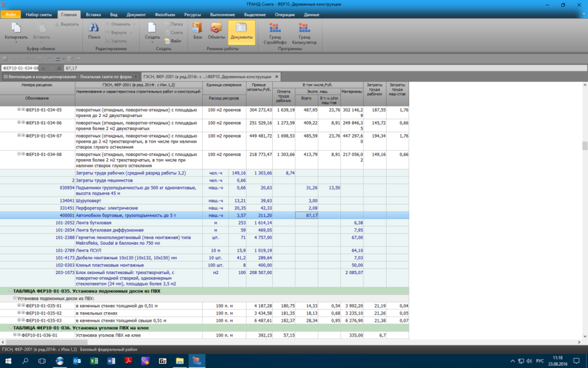Open the Windows Start menu

[8, 361]
